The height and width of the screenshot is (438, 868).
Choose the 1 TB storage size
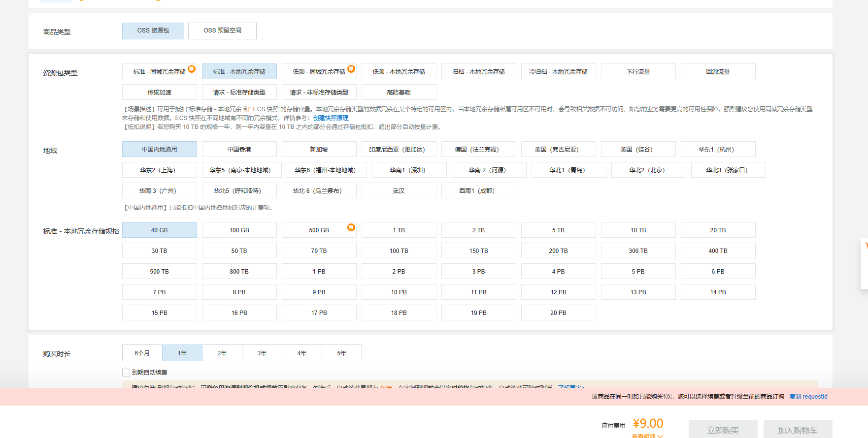[399, 230]
